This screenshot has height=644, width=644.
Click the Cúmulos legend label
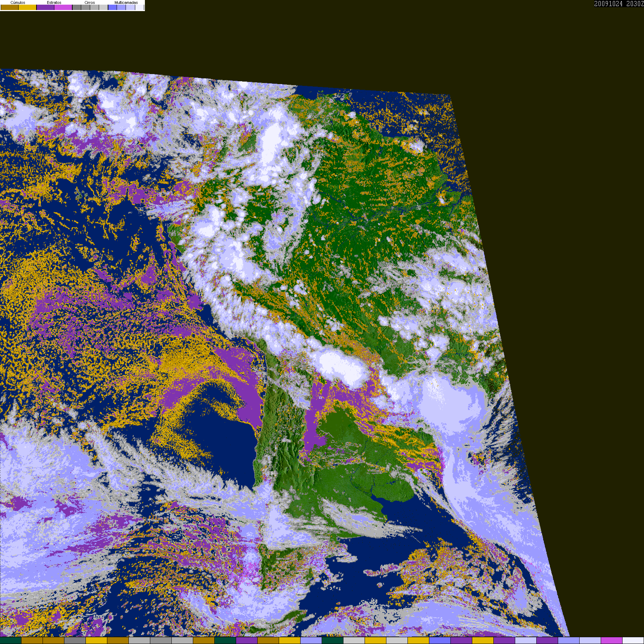(x=18, y=3)
